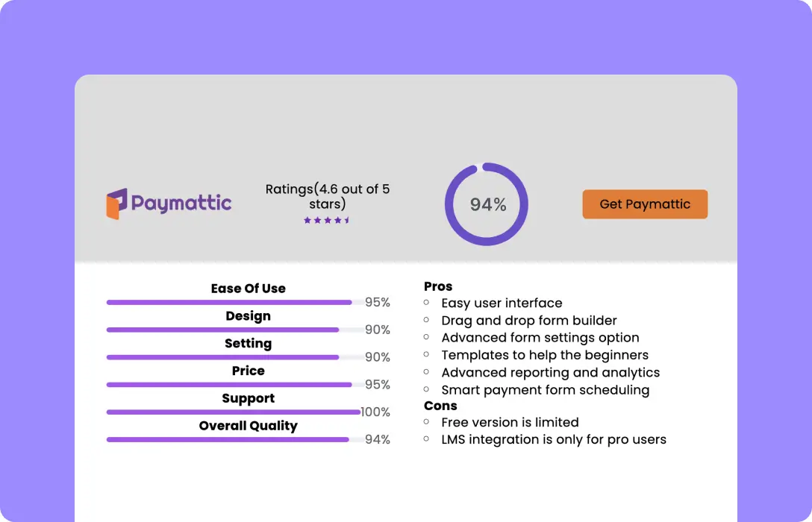Select the Overall Quality label
Viewport: 812px width, 522px height.
tap(248, 426)
